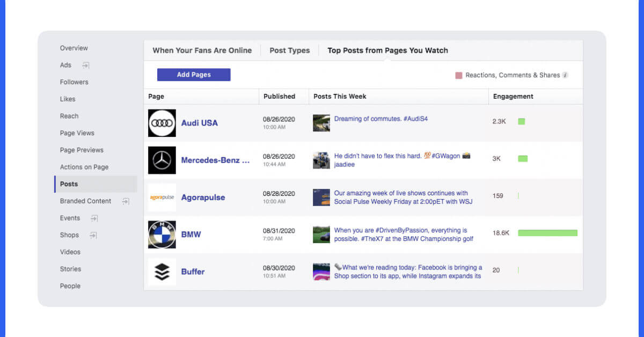
Task: Go to Followers in the sidebar
Action: [x=74, y=82]
